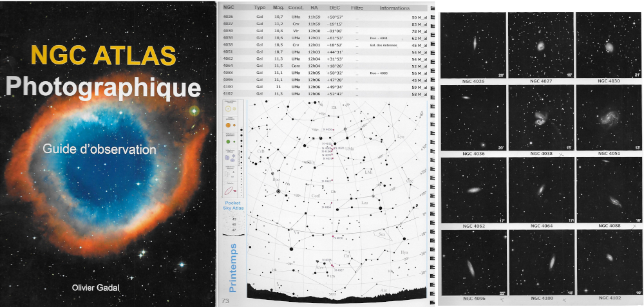The width and height of the screenshot is (644, 307).
Task: Click the Const. column header
Action: [296, 8]
